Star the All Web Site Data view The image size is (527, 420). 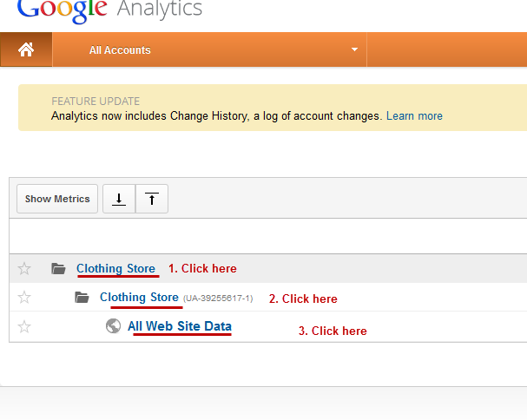24,326
